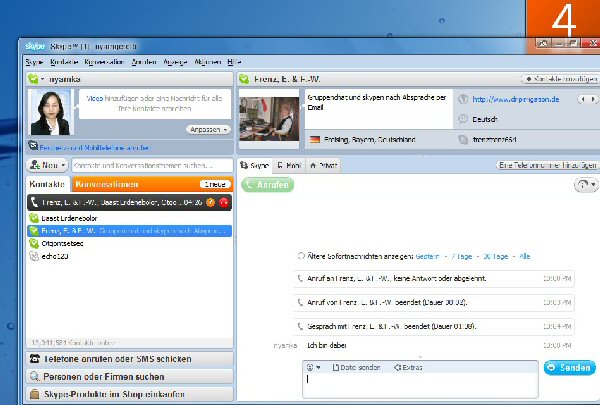This screenshot has width=600, height=405.
Task: Switch to the Skype tab in conversation
Action: coord(254,165)
